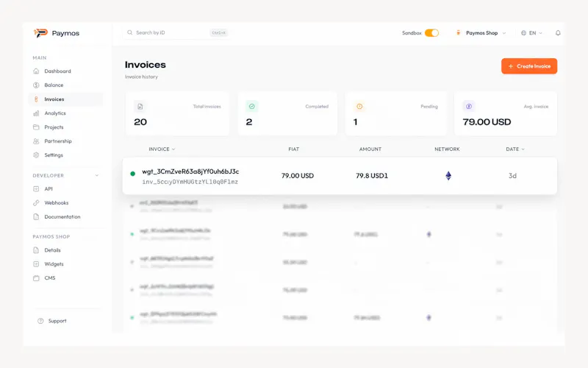Click the Analytics bar chart icon
Image resolution: width=588 pixels, height=368 pixels.
pyautogui.click(x=36, y=113)
